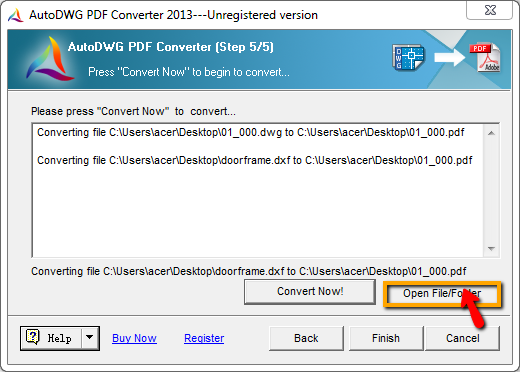
Task: Click the AutoDWG logo in banner
Action: (x=49, y=59)
